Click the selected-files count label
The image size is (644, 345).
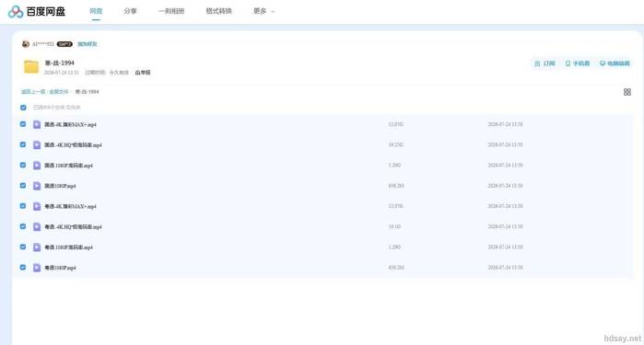(x=57, y=108)
